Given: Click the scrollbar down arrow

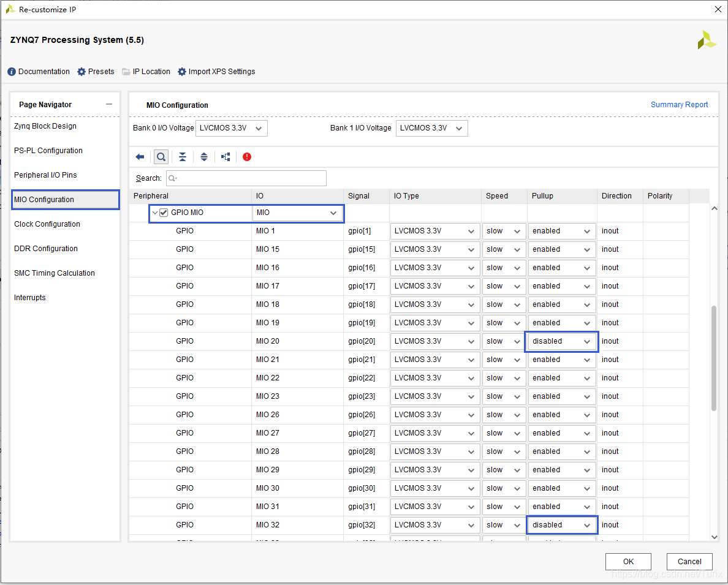Looking at the screenshot, I should pos(714,537).
